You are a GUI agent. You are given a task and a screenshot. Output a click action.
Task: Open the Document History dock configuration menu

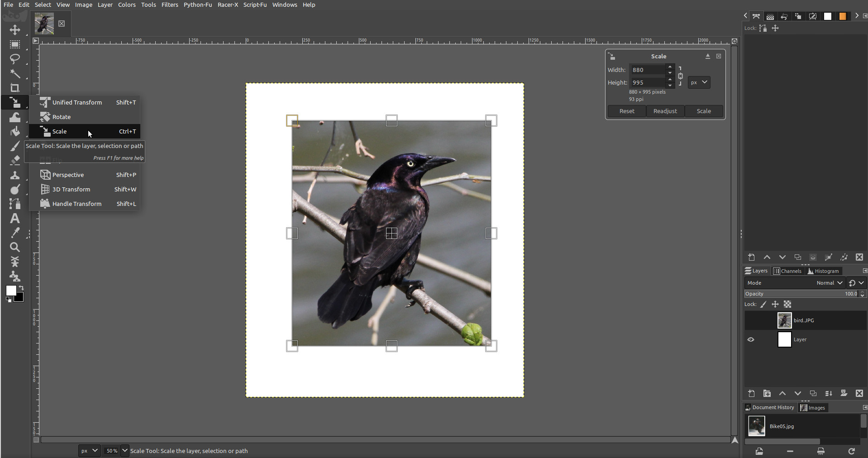[x=865, y=407]
